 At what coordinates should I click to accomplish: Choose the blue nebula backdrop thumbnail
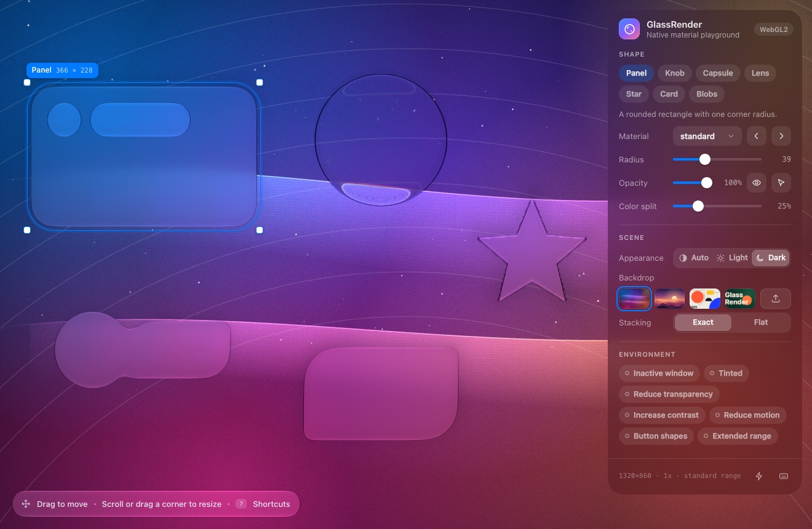634,298
